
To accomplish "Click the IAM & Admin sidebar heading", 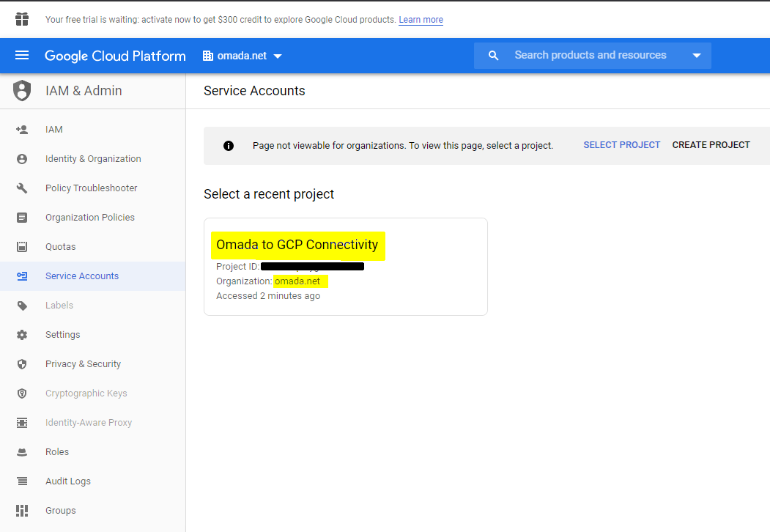I will tap(84, 91).
